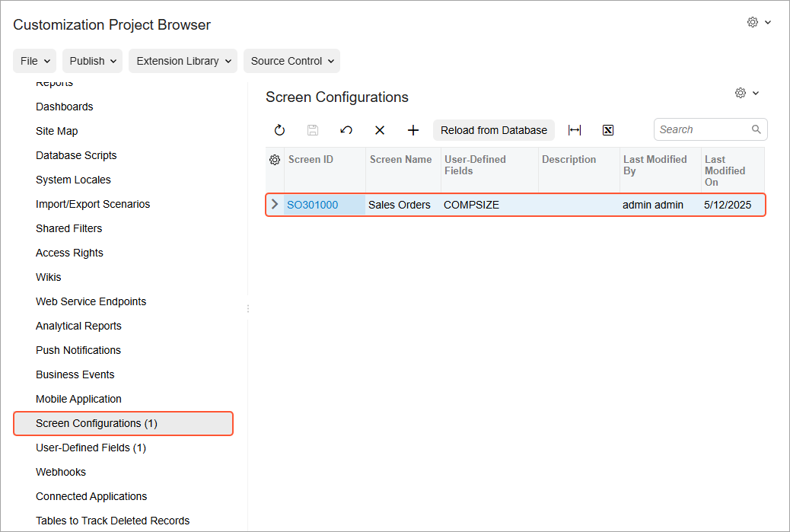The height and width of the screenshot is (532, 790).
Task: Click the Save disk icon in the toolbar
Action: pyautogui.click(x=313, y=130)
